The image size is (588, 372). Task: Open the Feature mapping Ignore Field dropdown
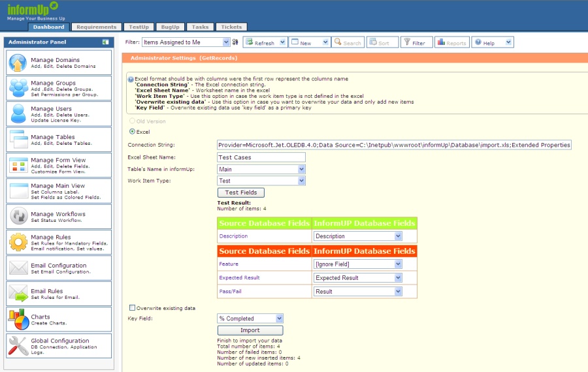(x=358, y=264)
